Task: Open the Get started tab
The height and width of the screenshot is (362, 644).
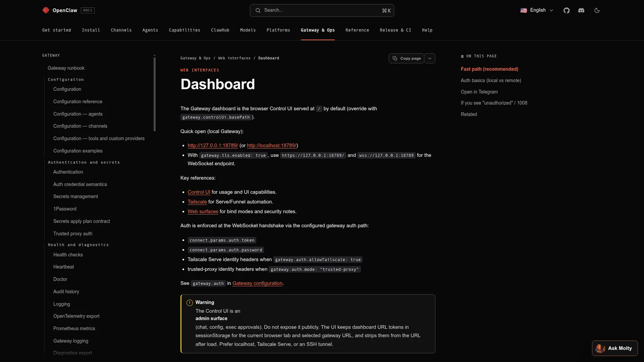Action: 57,30
